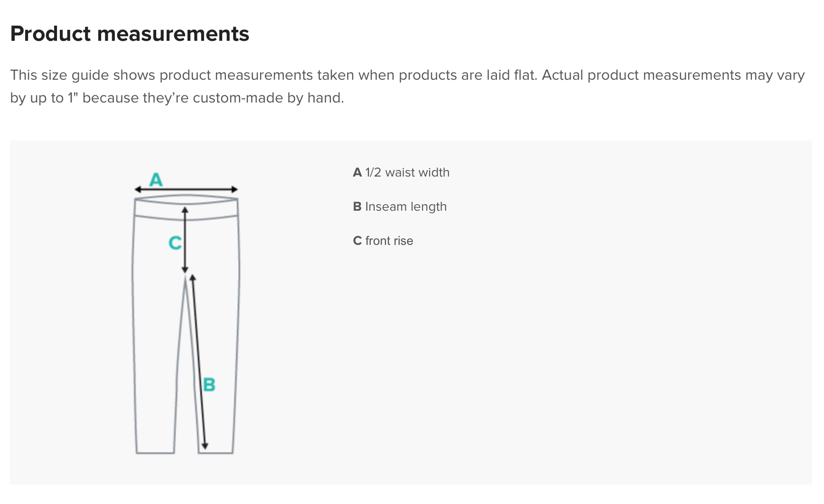Click the "Product measurements" heading
824x504 pixels.
point(130,34)
